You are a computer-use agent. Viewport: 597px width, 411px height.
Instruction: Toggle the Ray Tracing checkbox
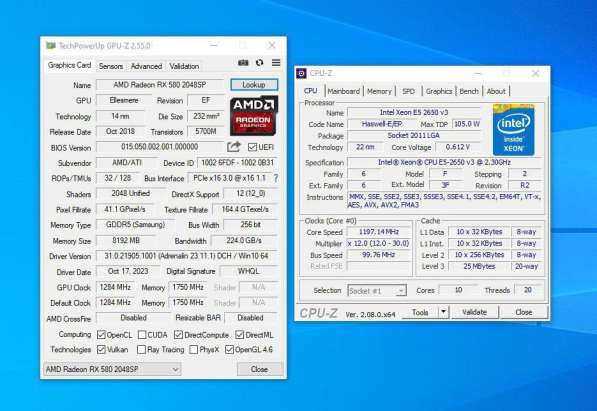[141, 349]
